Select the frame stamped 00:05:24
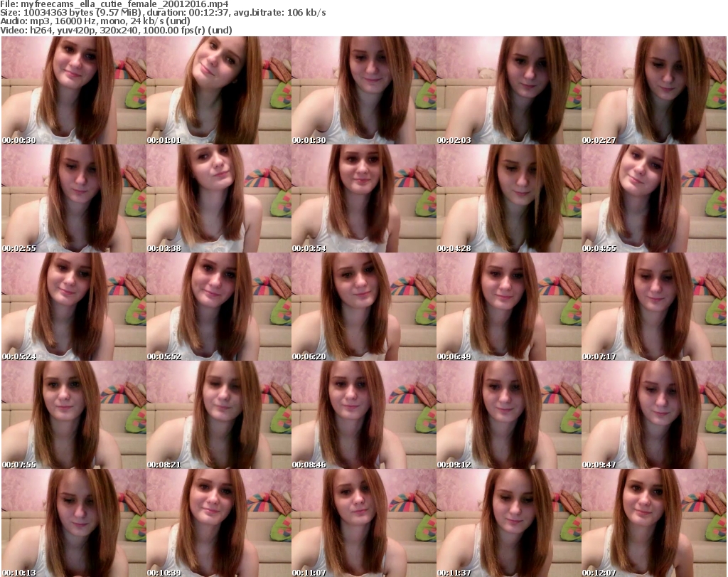The width and height of the screenshot is (728, 577). pyautogui.click(x=74, y=307)
